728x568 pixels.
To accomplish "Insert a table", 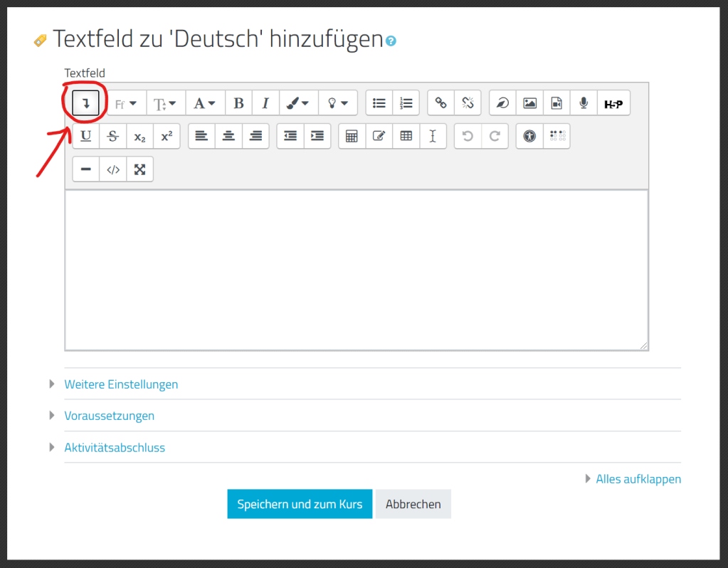I will 406,136.
